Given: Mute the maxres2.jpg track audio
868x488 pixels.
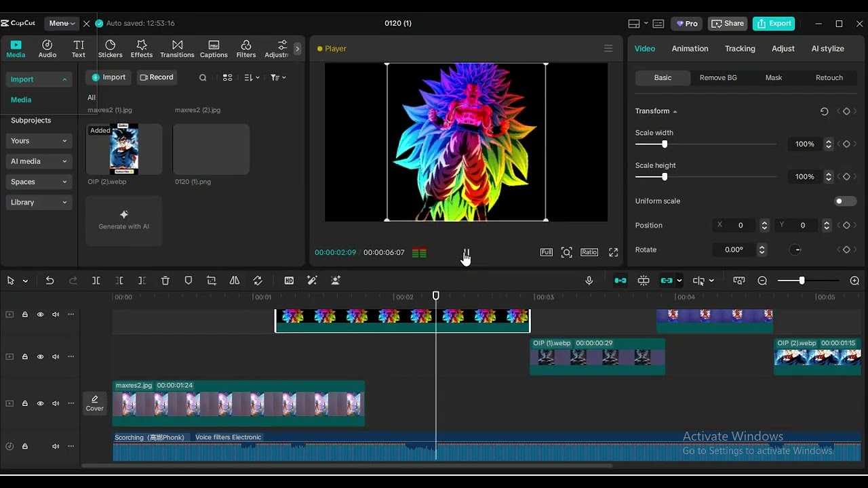Looking at the screenshot, I should pos(56,404).
